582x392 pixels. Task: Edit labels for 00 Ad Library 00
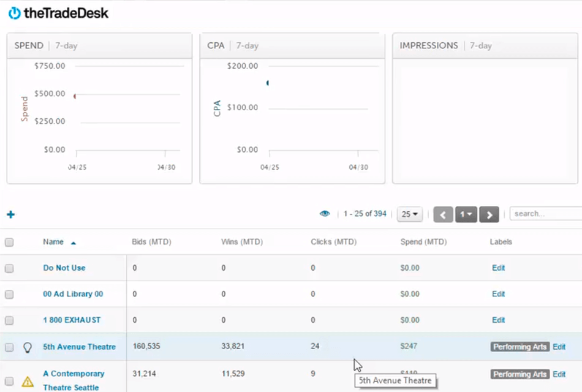tap(499, 294)
